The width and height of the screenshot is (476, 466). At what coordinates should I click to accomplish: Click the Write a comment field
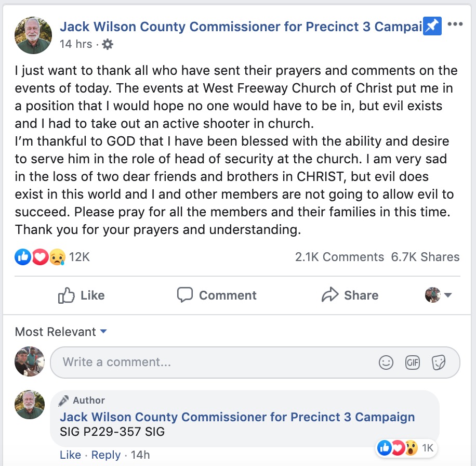(255, 363)
